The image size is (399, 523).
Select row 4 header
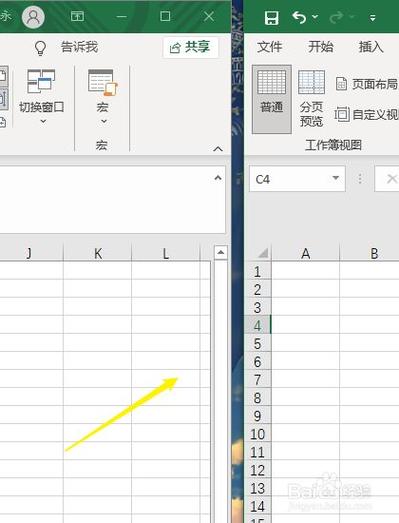(258, 326)
